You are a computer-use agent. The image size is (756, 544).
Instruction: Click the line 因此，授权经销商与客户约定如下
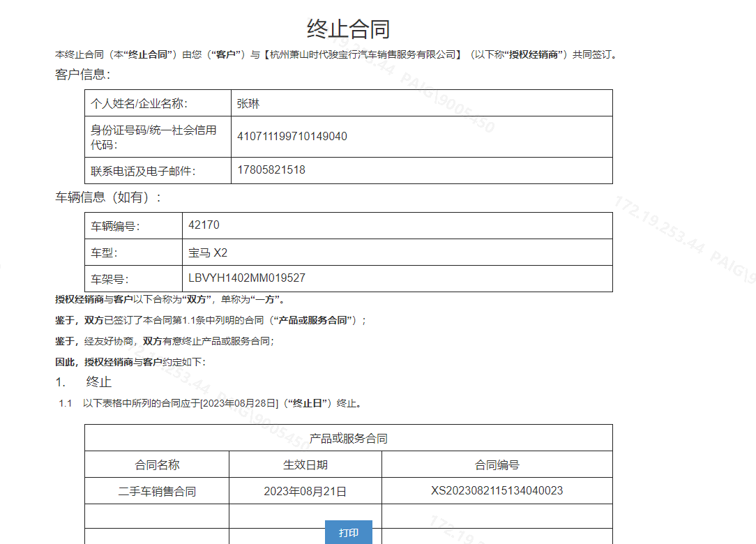click(130, 362)
